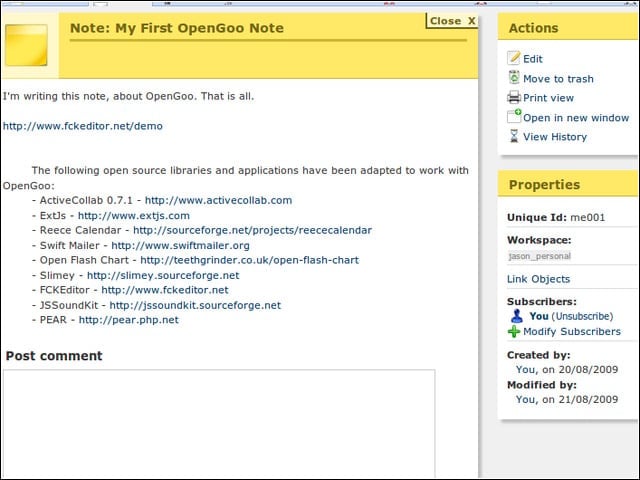Click the note title 'My First OpenGoo Note'
Image resolution: width=640 pixels, height=480 pixels.
tap(200, 28)
